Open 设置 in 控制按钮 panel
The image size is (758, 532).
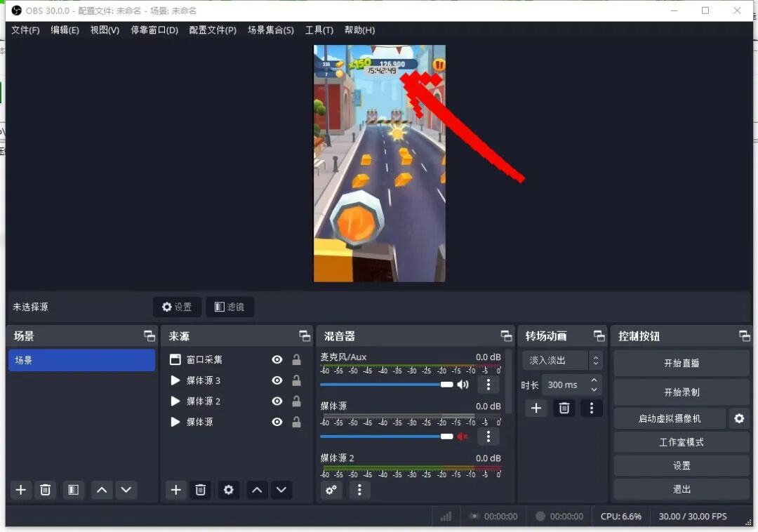tap(681, 466)
